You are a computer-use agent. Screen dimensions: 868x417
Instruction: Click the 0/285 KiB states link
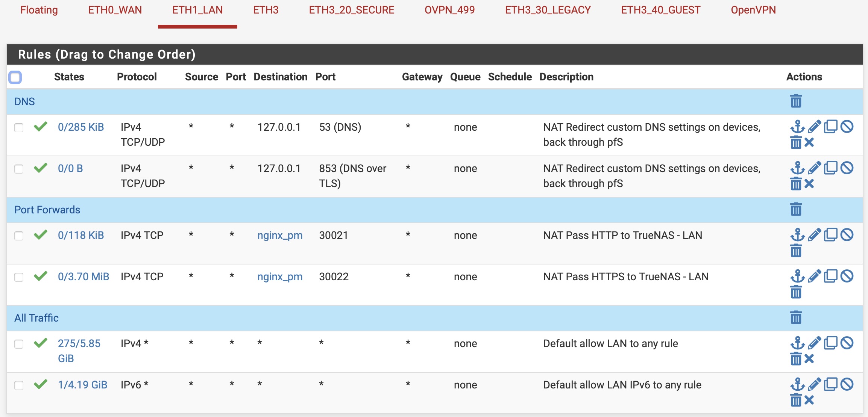point(81,127)
